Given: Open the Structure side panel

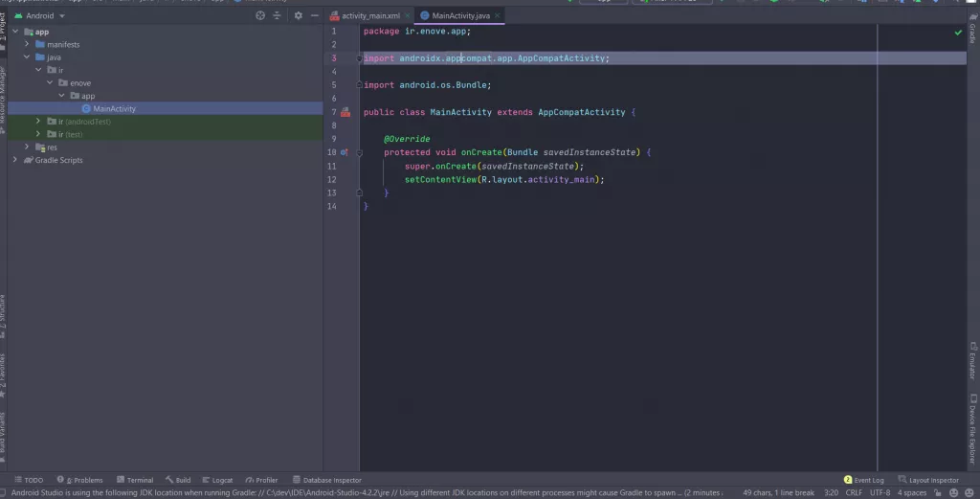Looking at the screenshot, I should point(3,316).
